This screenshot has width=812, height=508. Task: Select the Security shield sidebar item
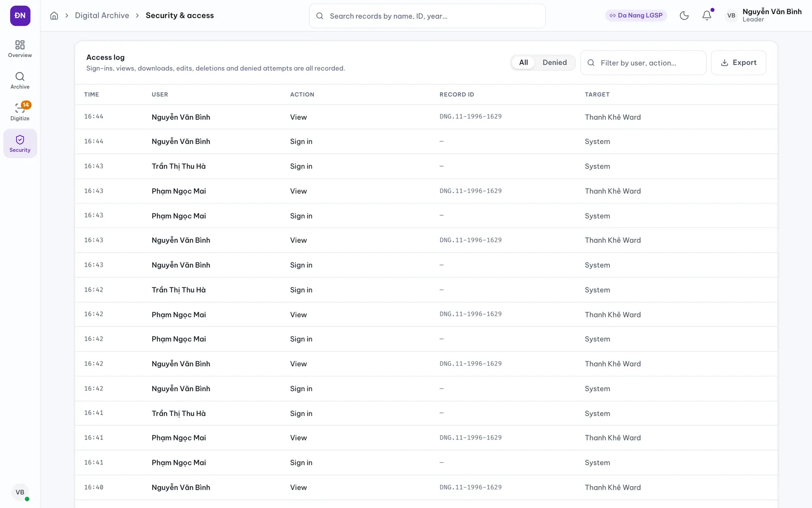(20, 143)
